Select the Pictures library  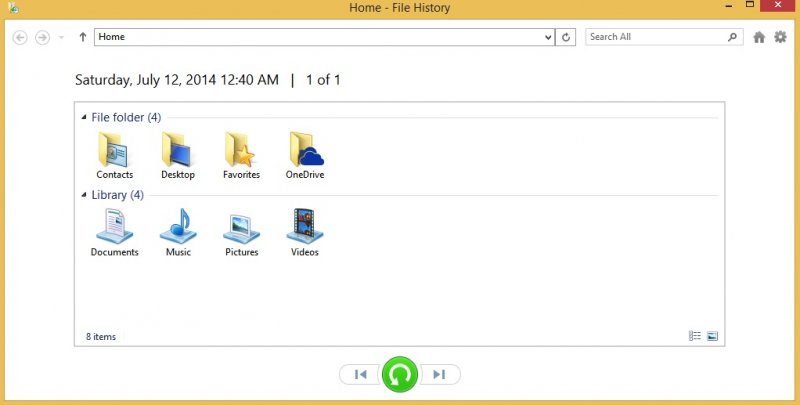point(241,233)
